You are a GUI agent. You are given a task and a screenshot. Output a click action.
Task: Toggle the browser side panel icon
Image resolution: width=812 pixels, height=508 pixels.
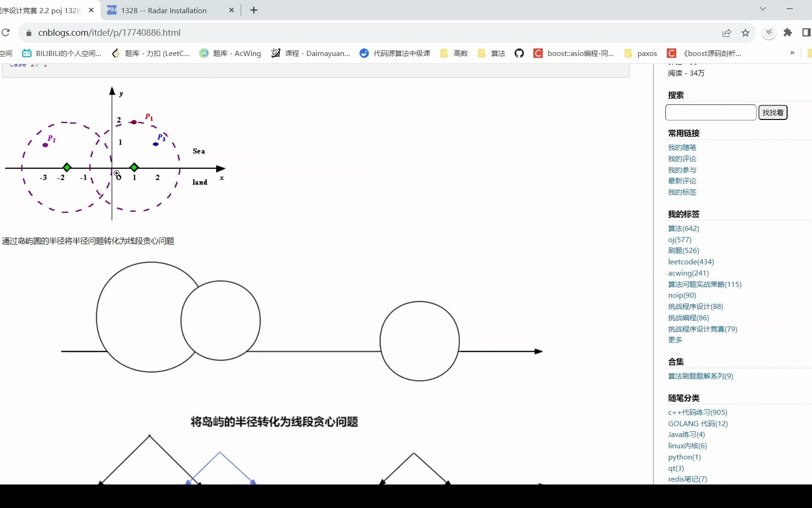point(806,32)
